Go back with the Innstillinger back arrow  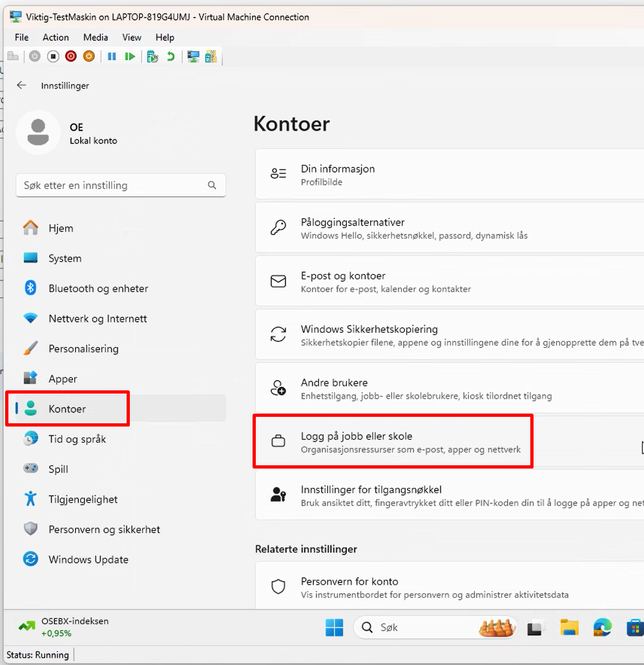click(x=21, y=85)
